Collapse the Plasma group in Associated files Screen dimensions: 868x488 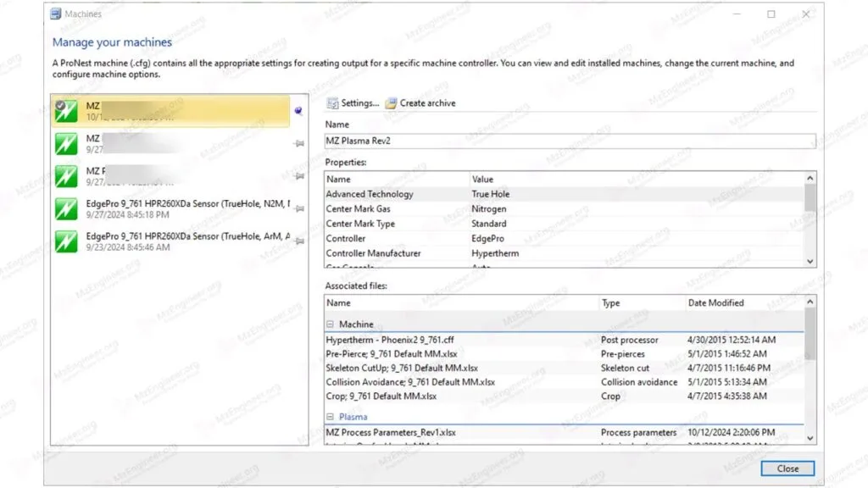(330, 416)
